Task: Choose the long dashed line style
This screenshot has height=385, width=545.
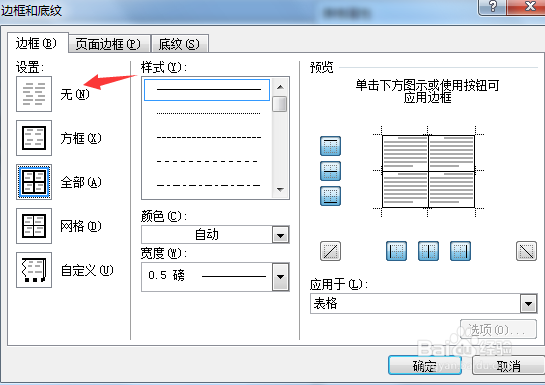Action: [x=207, y=161]
